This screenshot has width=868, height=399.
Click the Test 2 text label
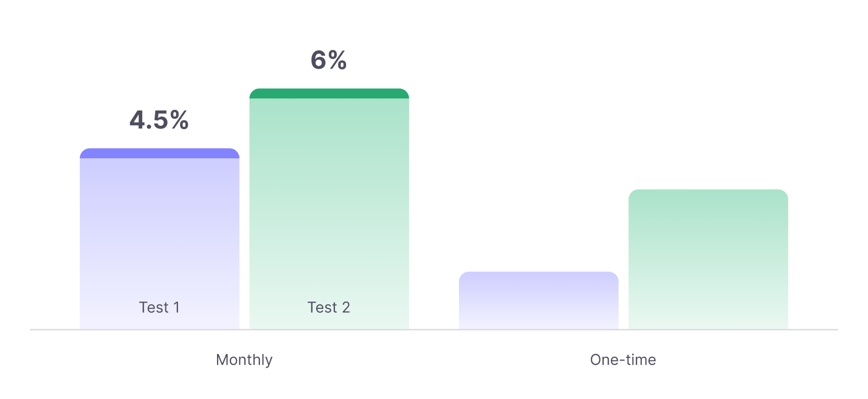click(329, 307)
